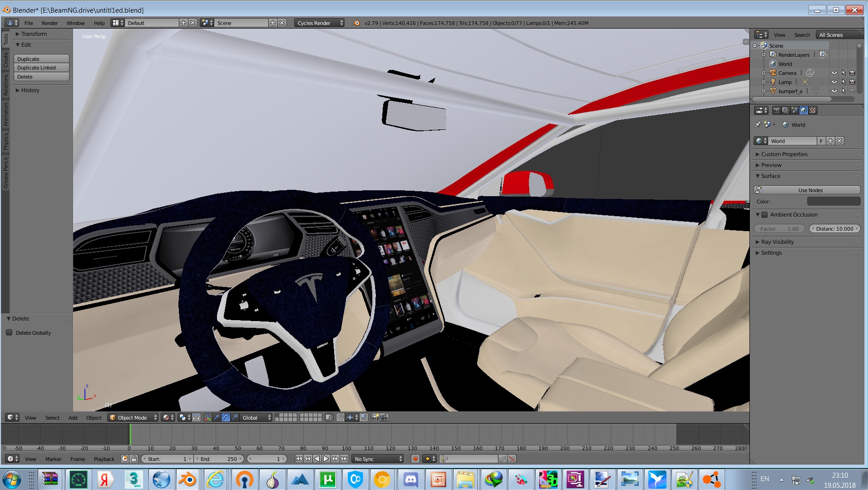Image resolution: width=868 pixels, height=490 pixels.
Task: Open the Global orientation dropdown
Action: click(256, 417)
